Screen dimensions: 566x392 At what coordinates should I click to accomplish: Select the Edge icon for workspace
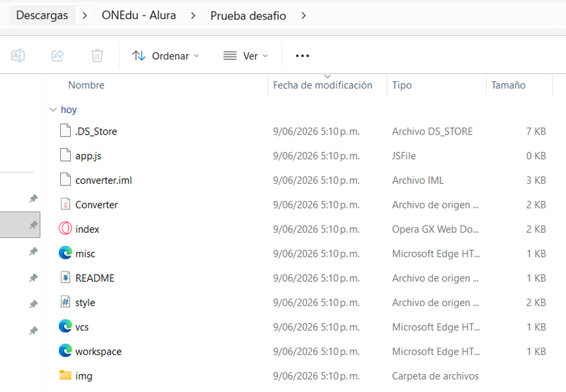point(65,350)
